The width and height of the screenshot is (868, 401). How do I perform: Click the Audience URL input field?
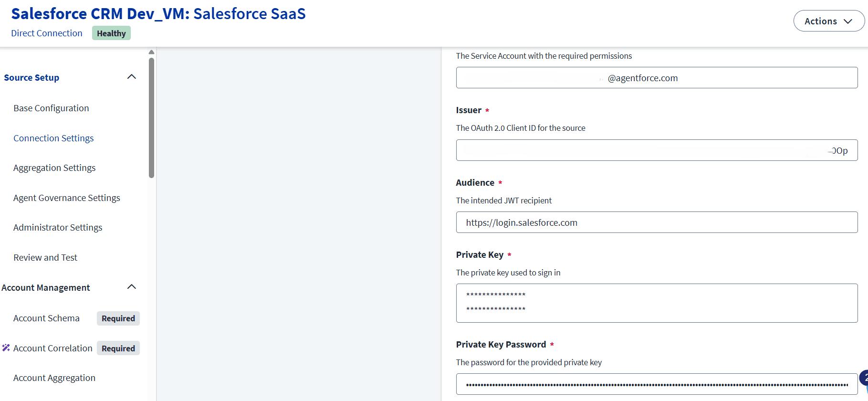[x=657, y=222]
